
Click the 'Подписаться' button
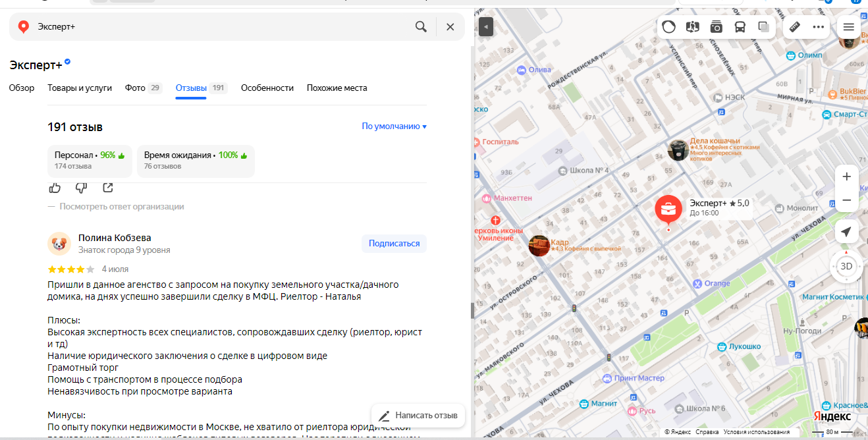pyautogui.click(x=394, y=243)
